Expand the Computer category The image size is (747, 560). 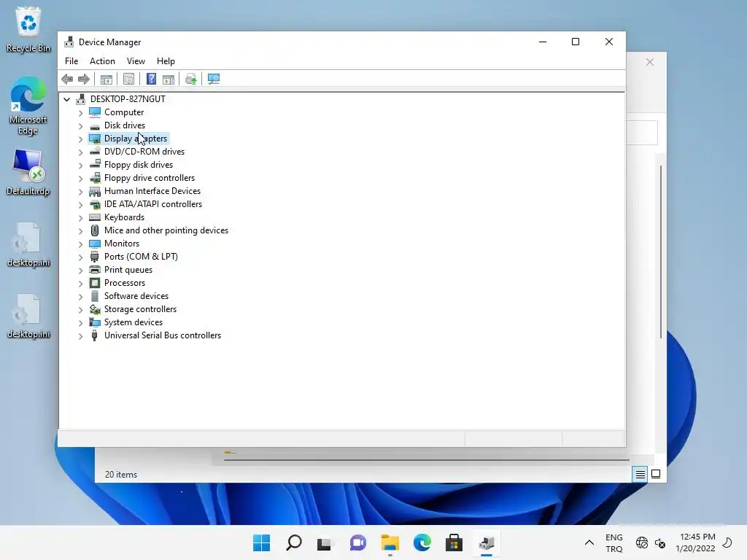tap(80, 113)
